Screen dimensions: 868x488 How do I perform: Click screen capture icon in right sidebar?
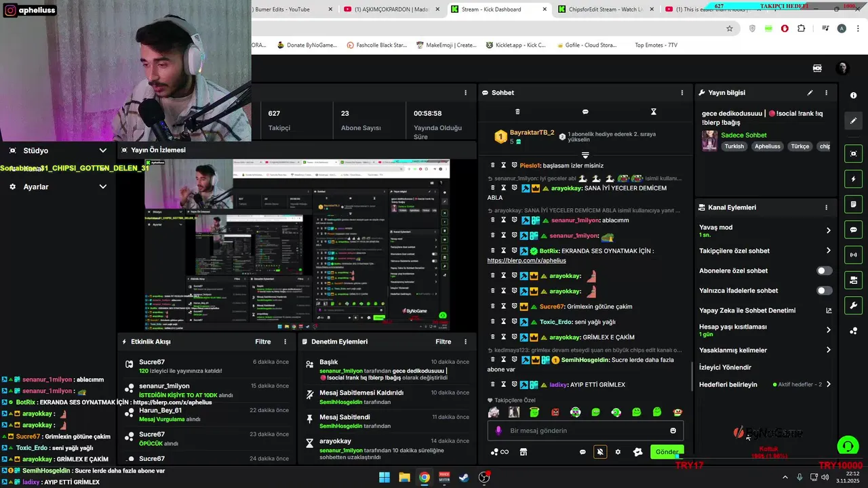point(854,154)
